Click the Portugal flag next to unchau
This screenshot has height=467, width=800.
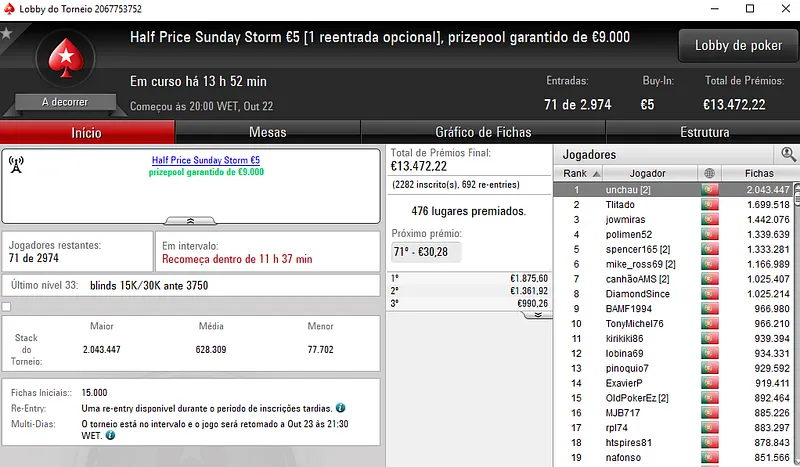[x=709, y=189]
